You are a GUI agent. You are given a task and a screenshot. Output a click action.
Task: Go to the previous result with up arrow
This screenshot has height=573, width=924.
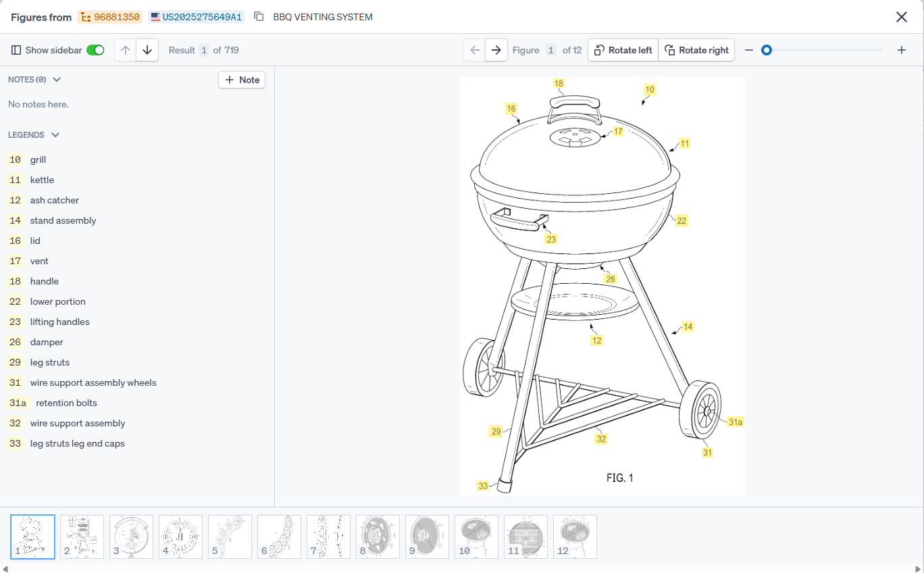[126, 50]
